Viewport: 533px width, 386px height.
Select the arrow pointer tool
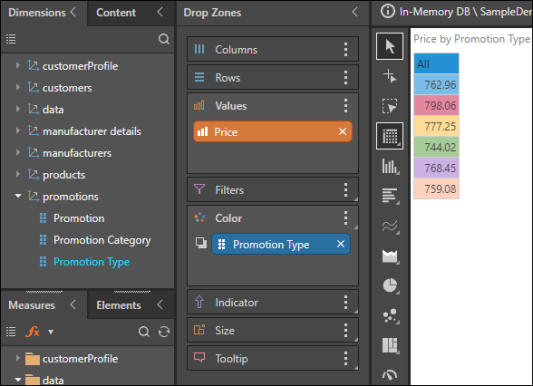(390, 46)
